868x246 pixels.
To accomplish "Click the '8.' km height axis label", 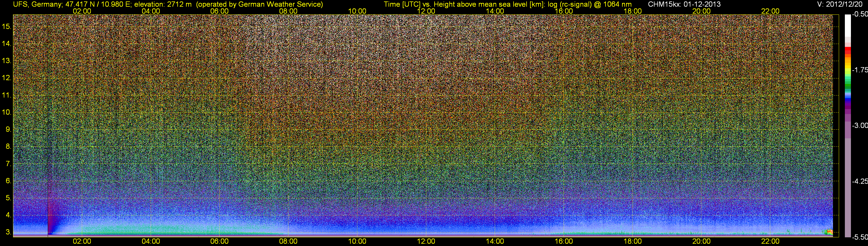I will click(x=8, y=147).
